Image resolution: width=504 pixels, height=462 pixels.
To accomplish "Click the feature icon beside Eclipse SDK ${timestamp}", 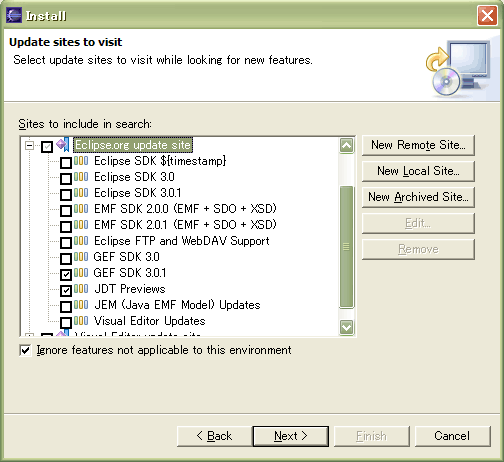I will [81, 161].
